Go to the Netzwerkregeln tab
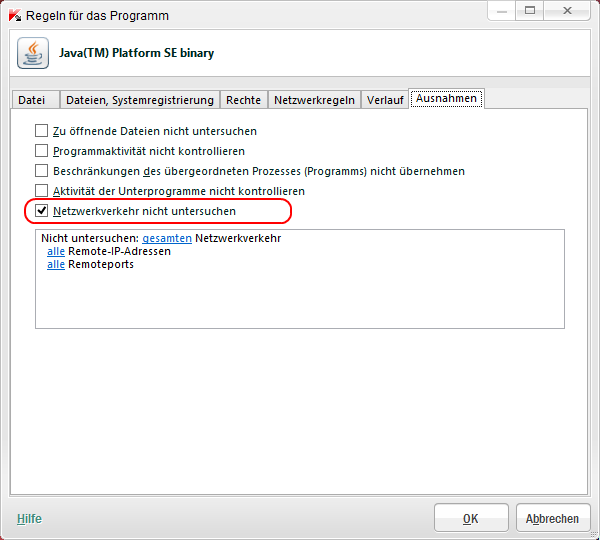 pyautogui.click(x=314, y=100)
